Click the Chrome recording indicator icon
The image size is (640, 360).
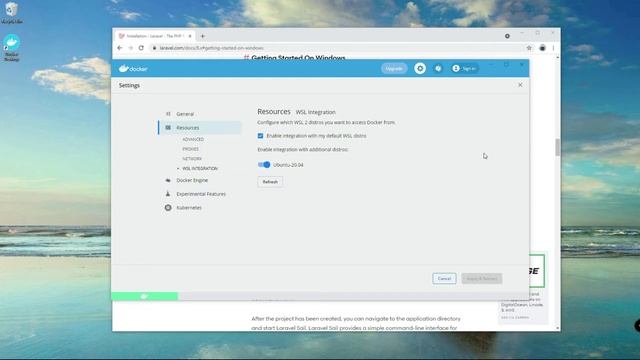[x=507, y=36]
